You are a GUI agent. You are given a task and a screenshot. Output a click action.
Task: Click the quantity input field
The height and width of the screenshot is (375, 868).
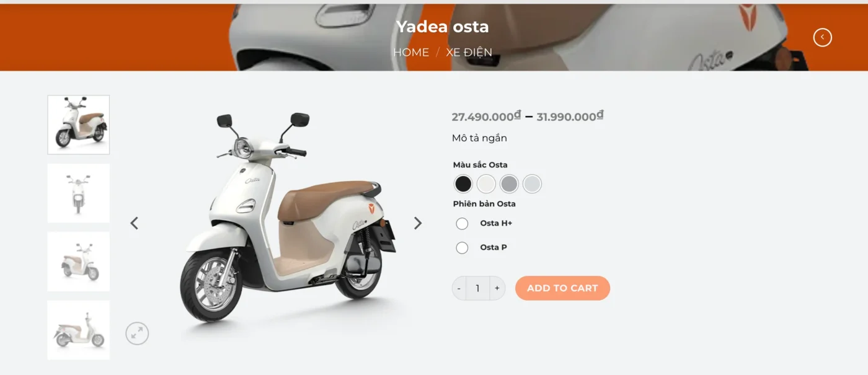tap(477, 288)
